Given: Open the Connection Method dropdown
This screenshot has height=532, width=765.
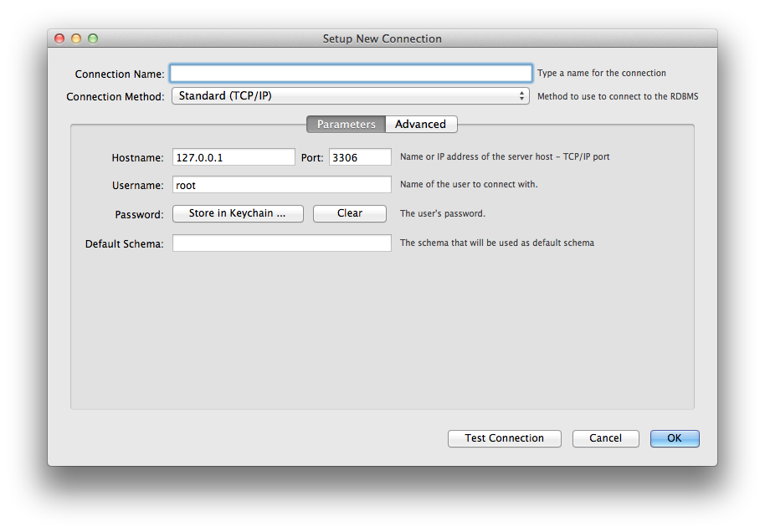Looking at the screenshot, I should click(351, 96).
